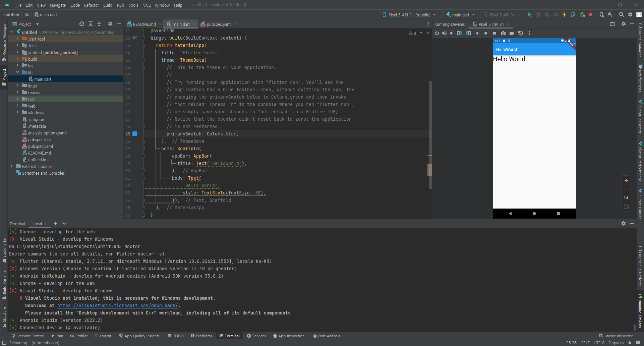The image size is (644, 346).
Task: Open the Problems tool window
Action: pyautogui.click(x=201, y=336)
